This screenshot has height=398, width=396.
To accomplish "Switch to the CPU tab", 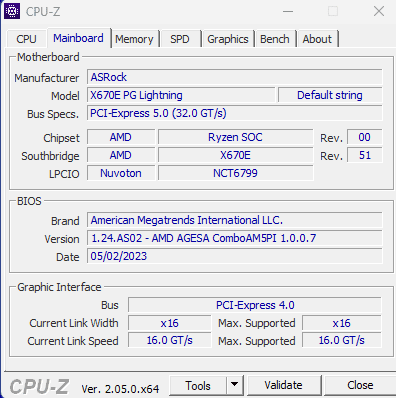I will click(26, 39).
